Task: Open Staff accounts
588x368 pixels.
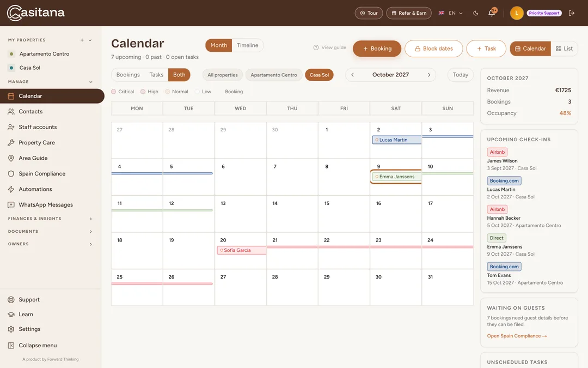Action: click(52, 127)
